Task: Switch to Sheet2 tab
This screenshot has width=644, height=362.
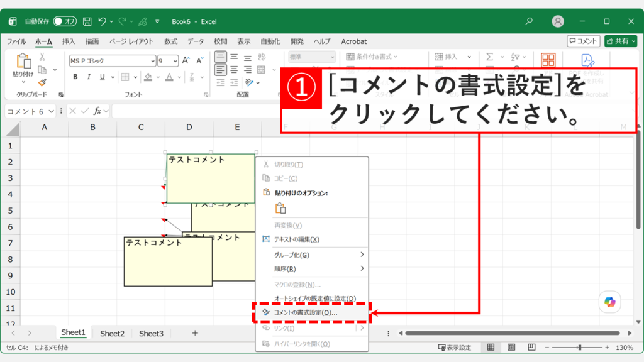Action: coord(112,333)
